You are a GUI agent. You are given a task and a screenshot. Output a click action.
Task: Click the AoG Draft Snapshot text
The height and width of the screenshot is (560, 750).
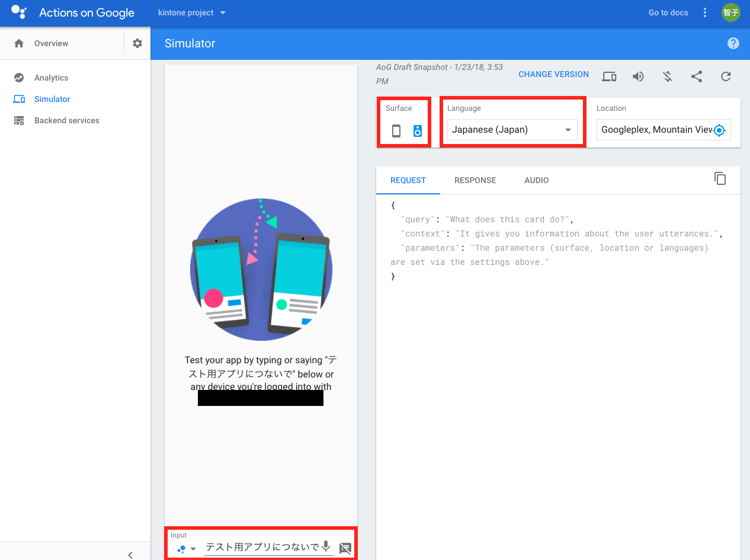(440, 74)
